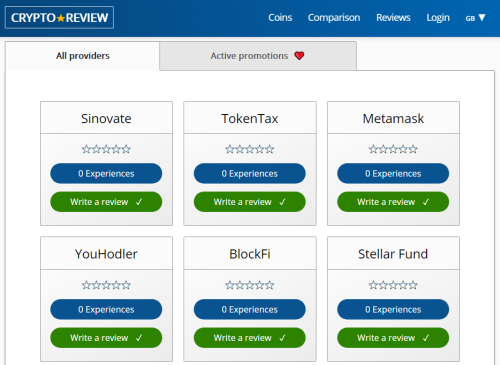Click the star rating under Sinovate
This screenshot has width=500, height=365.
[106, 149]
